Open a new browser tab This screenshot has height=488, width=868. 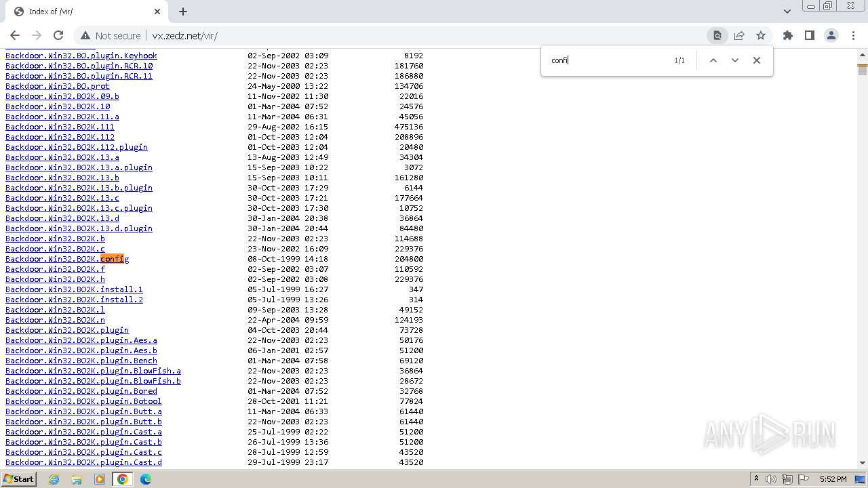point(183,12)
